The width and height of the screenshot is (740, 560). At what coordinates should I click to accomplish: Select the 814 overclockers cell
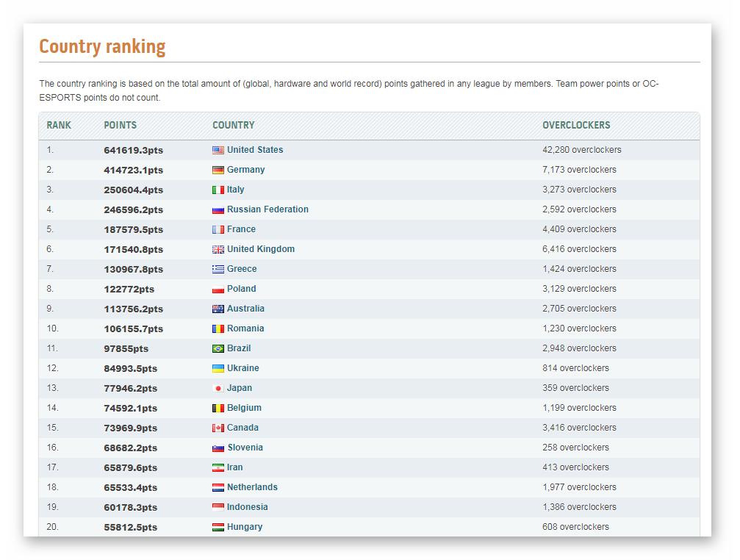click(576, 367)
